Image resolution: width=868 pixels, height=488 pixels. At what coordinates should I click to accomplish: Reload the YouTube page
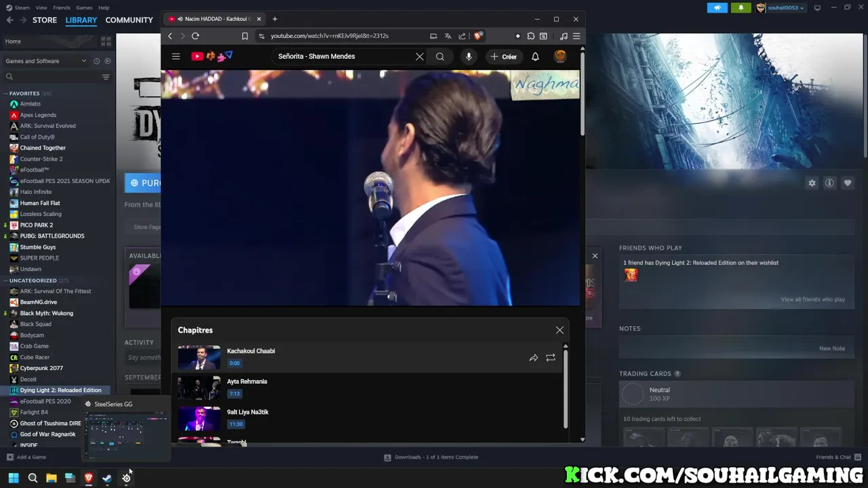coord(195,36)
